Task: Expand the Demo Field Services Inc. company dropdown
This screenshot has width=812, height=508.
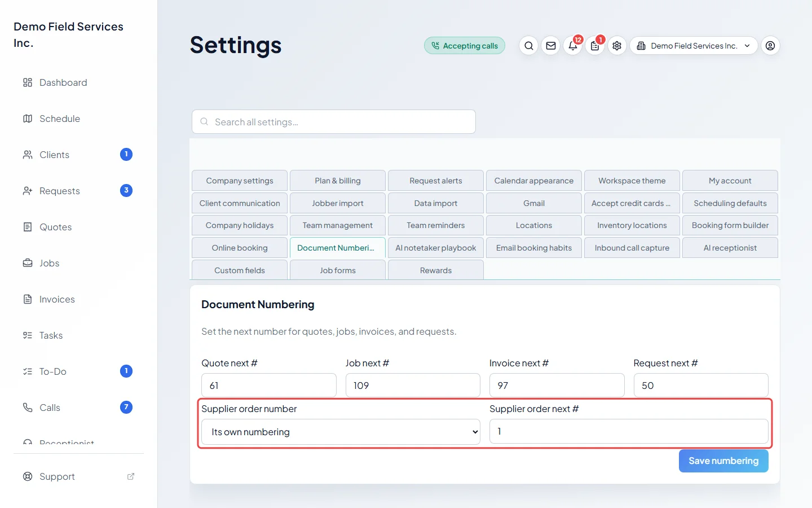Action: pyautogui.click(x=694, y=46)
